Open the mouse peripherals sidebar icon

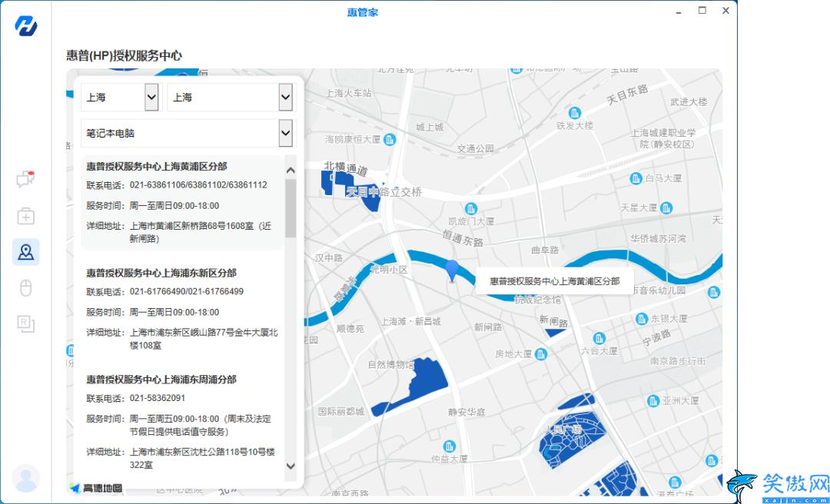pyautogui.click(x=25, y=288)
